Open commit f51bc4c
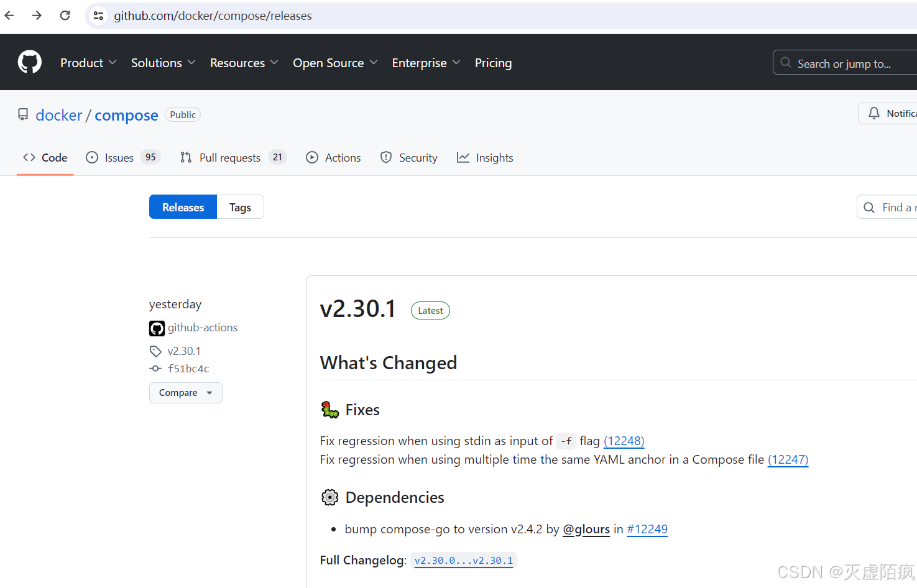Image resolution: width=917 pixels, height=588 pixels. (188, 369)
